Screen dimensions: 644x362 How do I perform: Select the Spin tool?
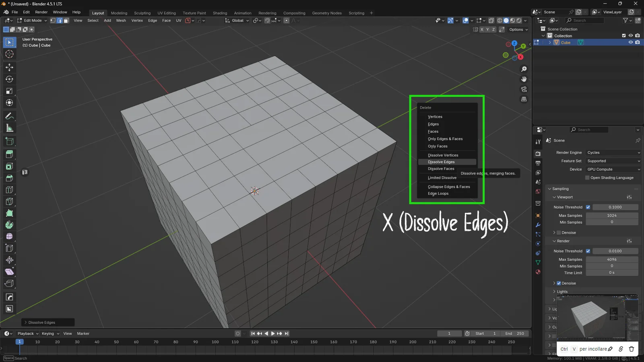point(9,225)
